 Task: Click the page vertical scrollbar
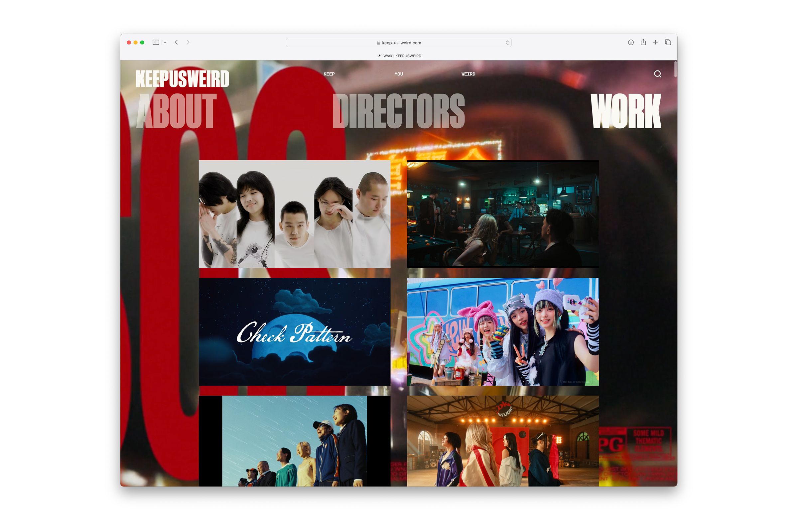[676, 69]
